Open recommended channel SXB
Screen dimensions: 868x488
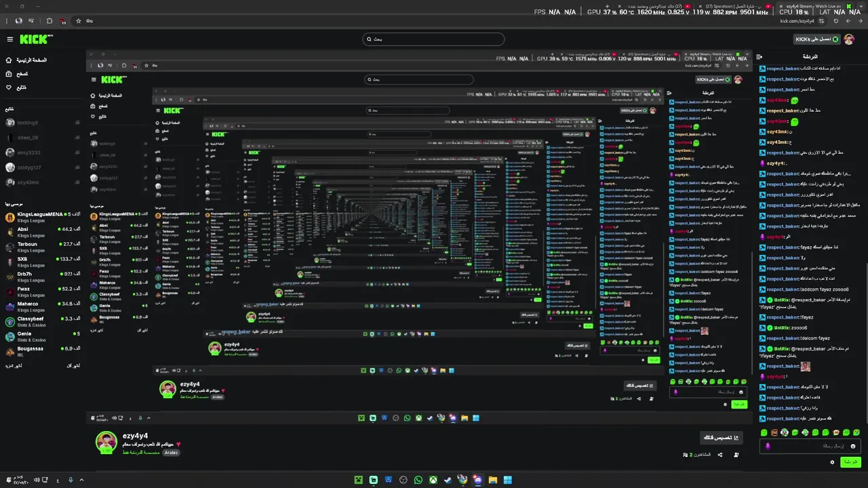point(42,262)
